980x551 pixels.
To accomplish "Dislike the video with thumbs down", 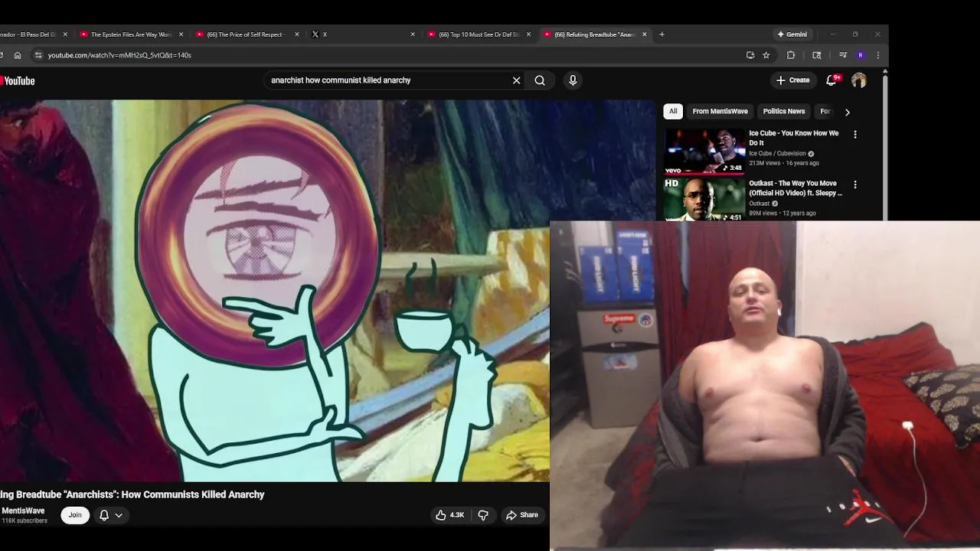I will 483,515.
